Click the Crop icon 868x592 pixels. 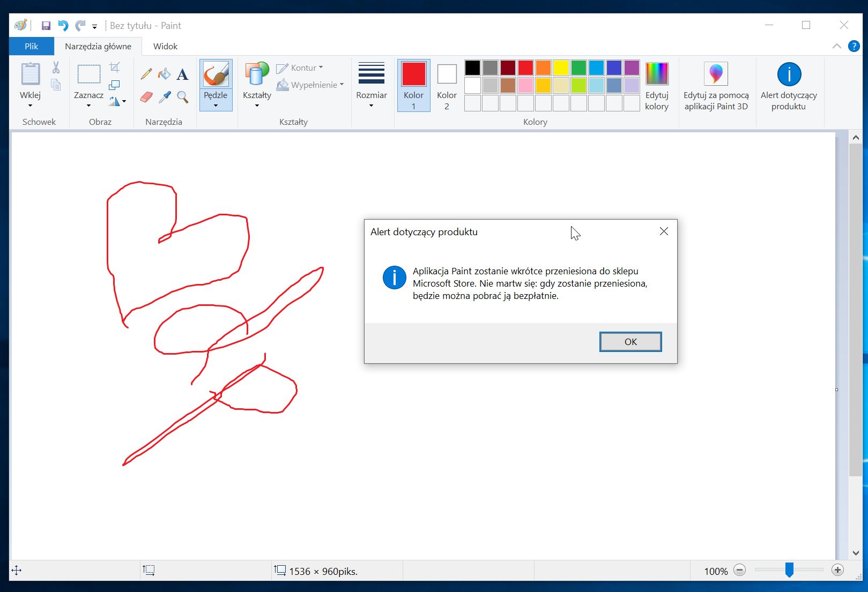115,67
